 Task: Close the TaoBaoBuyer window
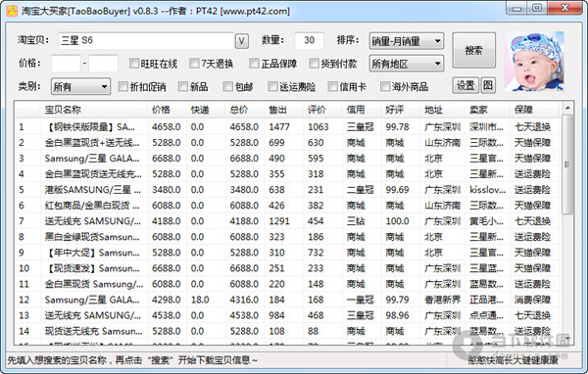pyautogui.click(x=564, y=9)
